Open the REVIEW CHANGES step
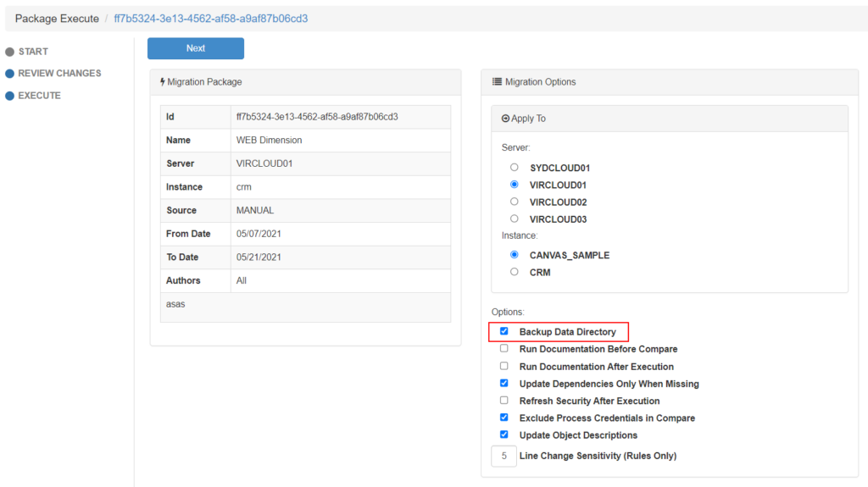868x487 pixels. click(58, 74)
